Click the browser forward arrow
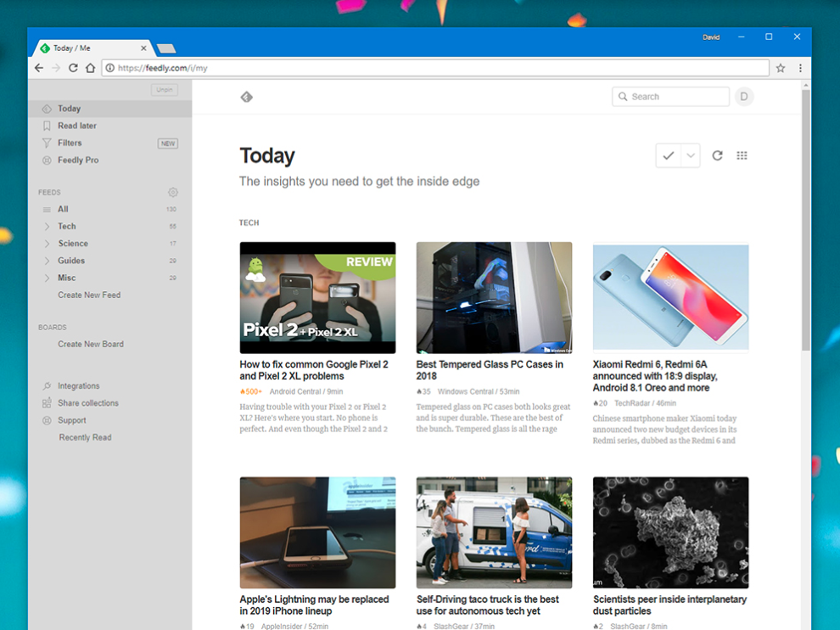840x630 pixels. [x=56, y=68]
